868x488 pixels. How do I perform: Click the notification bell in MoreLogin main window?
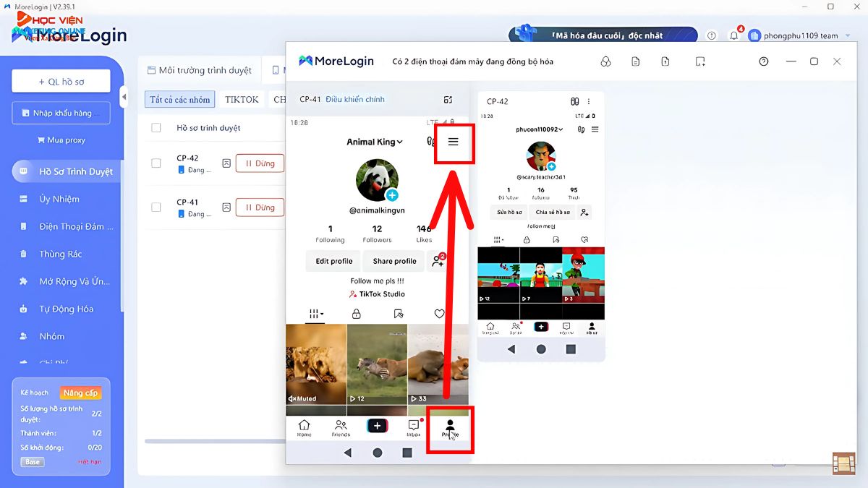(x=734, y=35)
